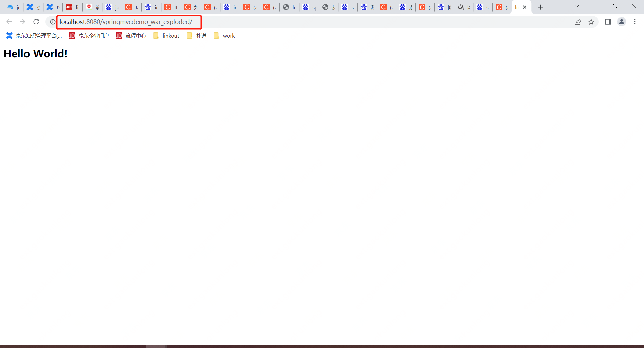Switch to the map pin icon tab

point(92,7)
